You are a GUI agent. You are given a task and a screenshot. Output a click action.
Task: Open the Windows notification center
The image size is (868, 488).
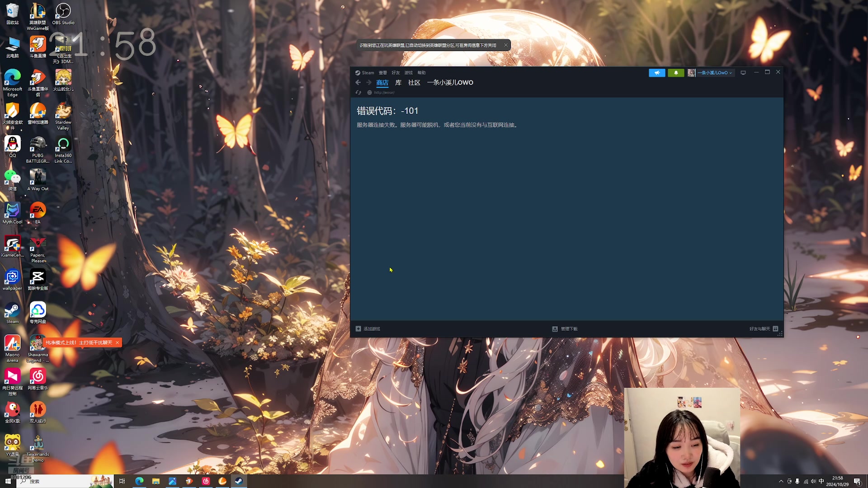857,482
